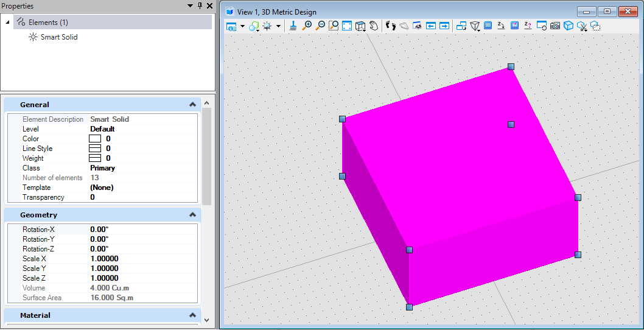Click the Clip Volume cube icon
Viewport: 644px width, 330px height.
point(569,26)
